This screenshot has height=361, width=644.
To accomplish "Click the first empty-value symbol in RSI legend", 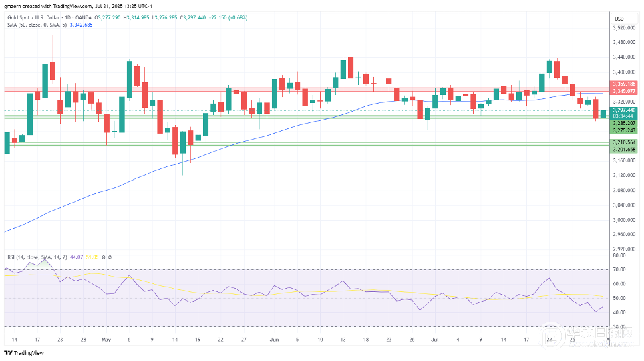I will click(104, 257).
